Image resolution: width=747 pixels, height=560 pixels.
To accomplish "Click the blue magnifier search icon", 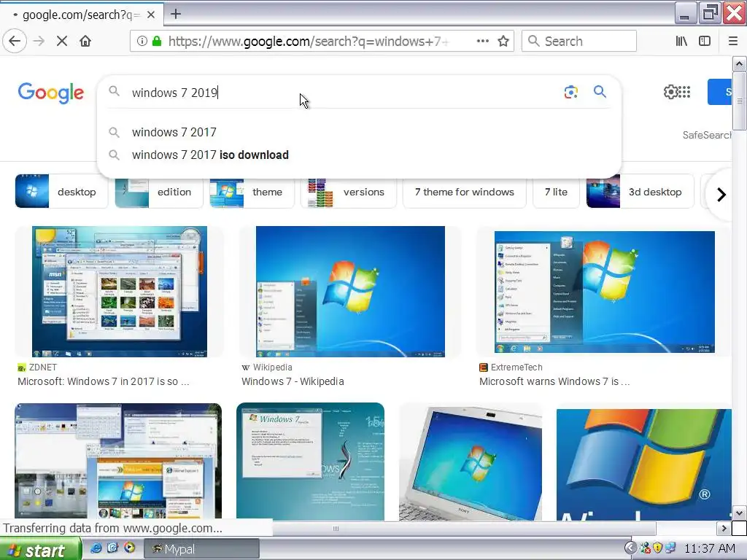I will point(600,91).
